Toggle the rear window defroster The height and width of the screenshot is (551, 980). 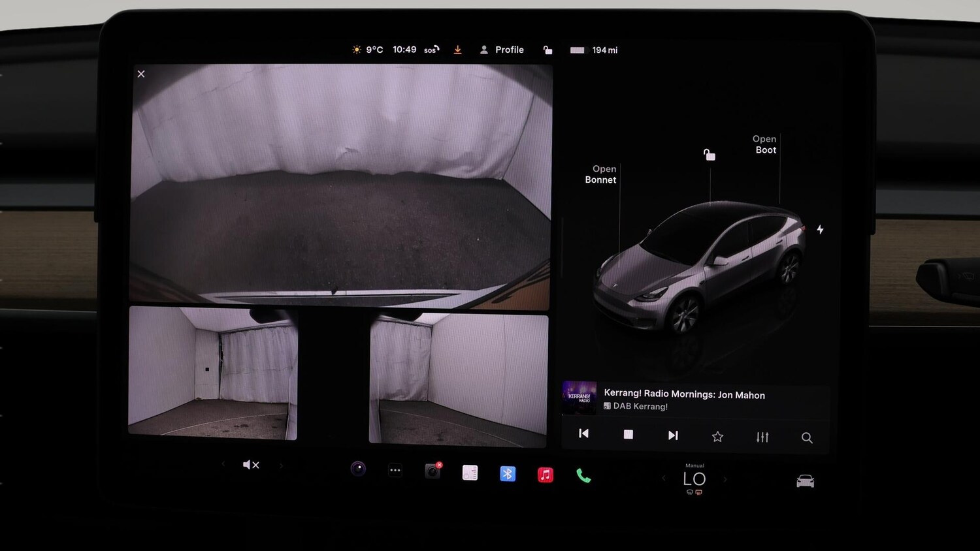pyautogui.click(x=698, y=493)
